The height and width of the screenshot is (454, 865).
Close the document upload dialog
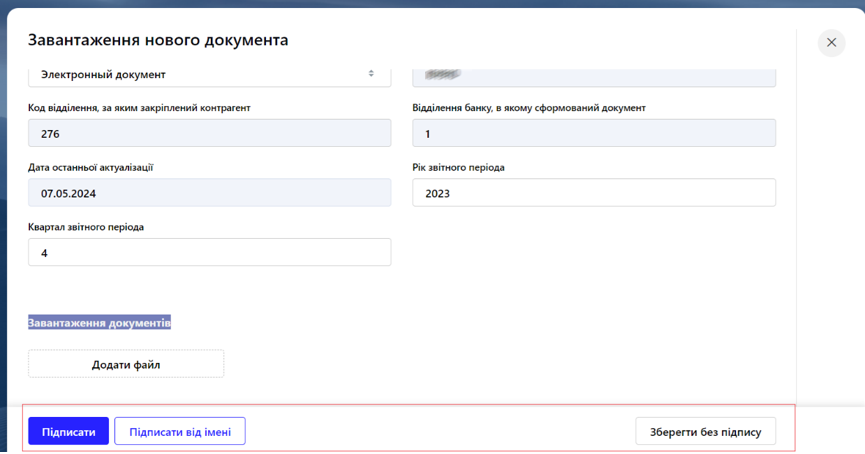click(x=831, y=43)
